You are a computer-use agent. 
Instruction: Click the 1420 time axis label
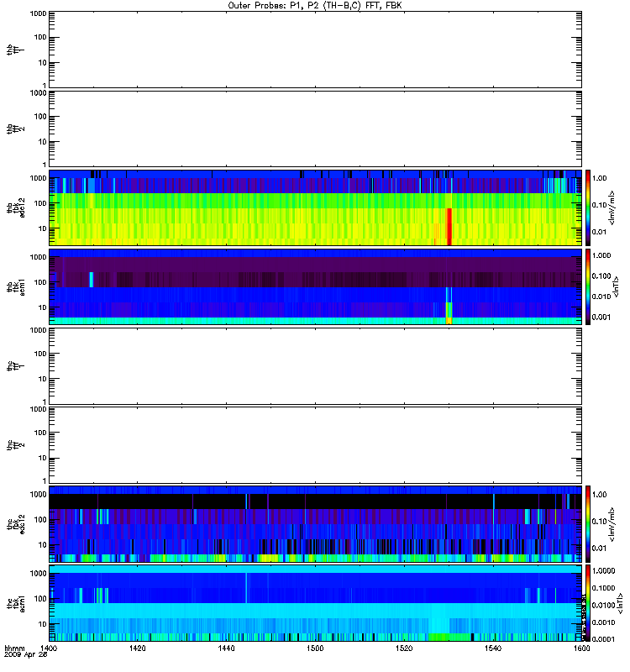[x=137, y=648]
